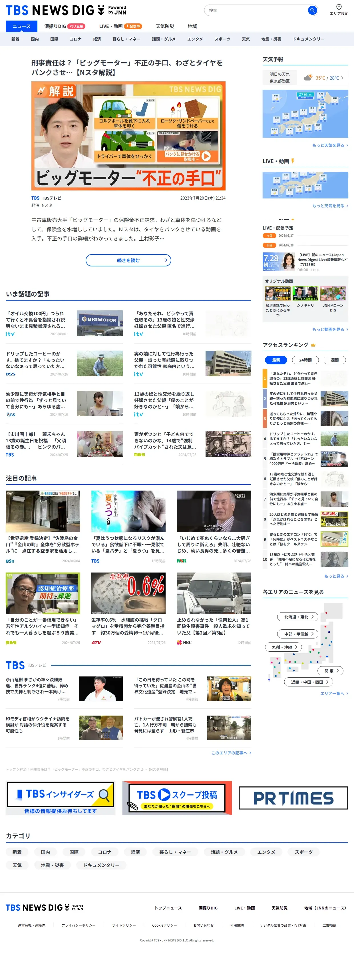This screenshot has height=980, width=354.
Task: Play the ビッグモーター main video
Action: pos(128,135)
